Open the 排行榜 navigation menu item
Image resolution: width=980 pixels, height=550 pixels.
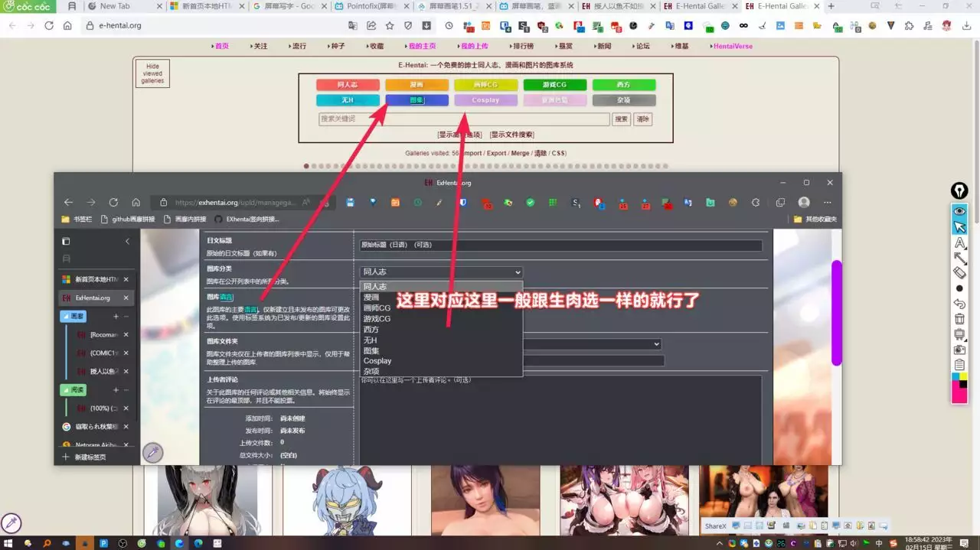coord(523,46)
